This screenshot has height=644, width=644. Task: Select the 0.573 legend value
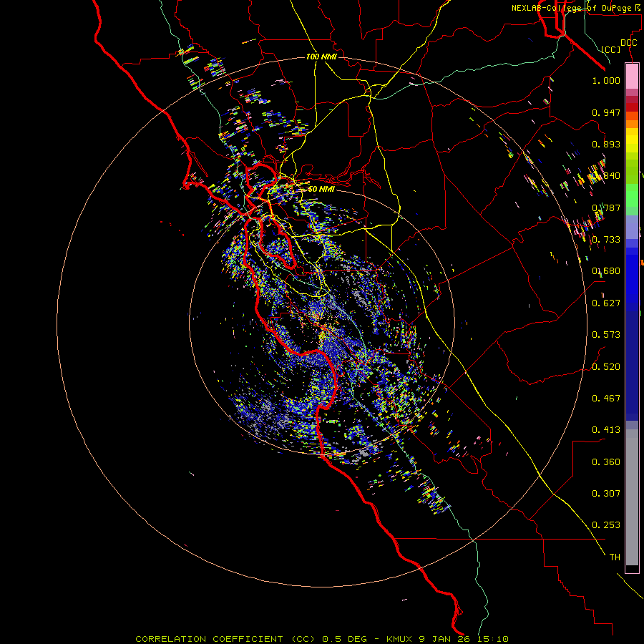coord(606,335)
